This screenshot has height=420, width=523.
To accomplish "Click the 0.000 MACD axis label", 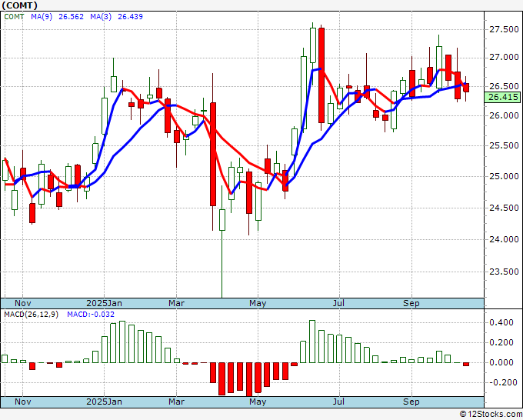I will tap(501, 362).
